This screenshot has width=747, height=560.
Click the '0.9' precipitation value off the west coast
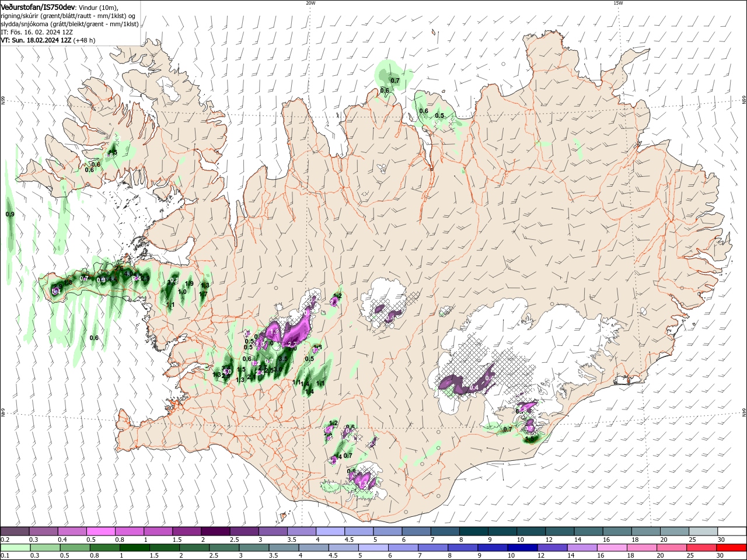(10, 215)
